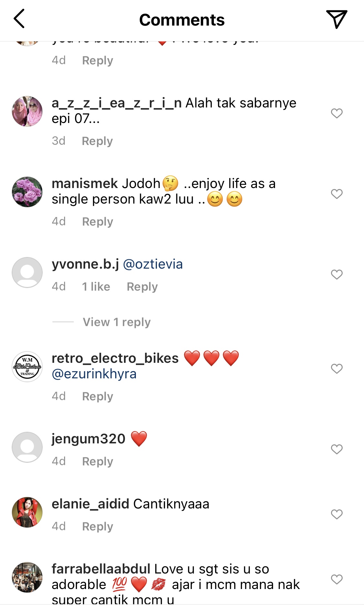
Task: Heart farrabellaabdul's comment
Action: click(x=336, y=579)
